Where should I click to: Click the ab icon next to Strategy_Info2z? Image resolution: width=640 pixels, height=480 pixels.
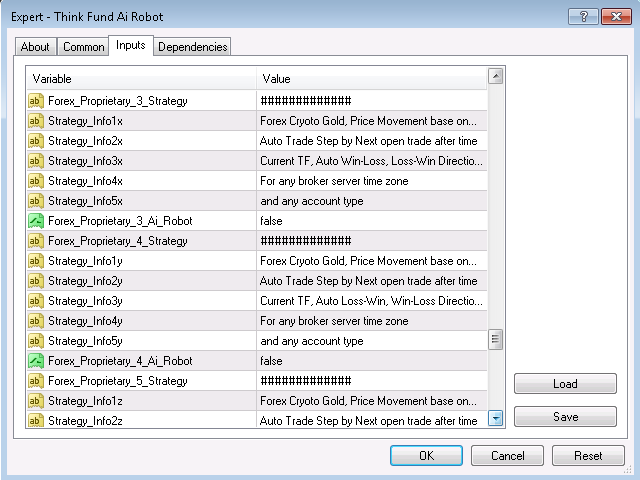(x=36, y=420)
